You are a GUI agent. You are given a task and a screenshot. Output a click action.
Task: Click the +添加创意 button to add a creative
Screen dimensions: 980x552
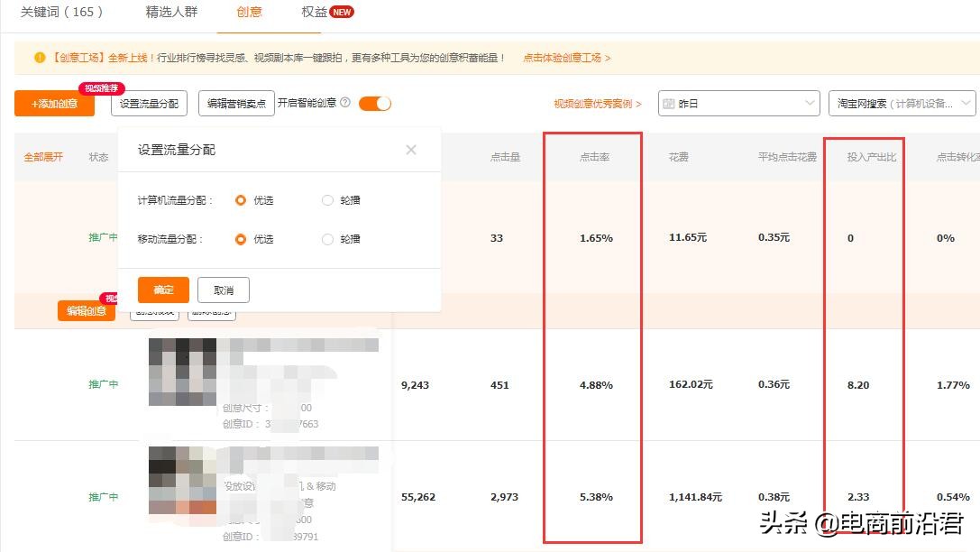click(x=53, y=103)
